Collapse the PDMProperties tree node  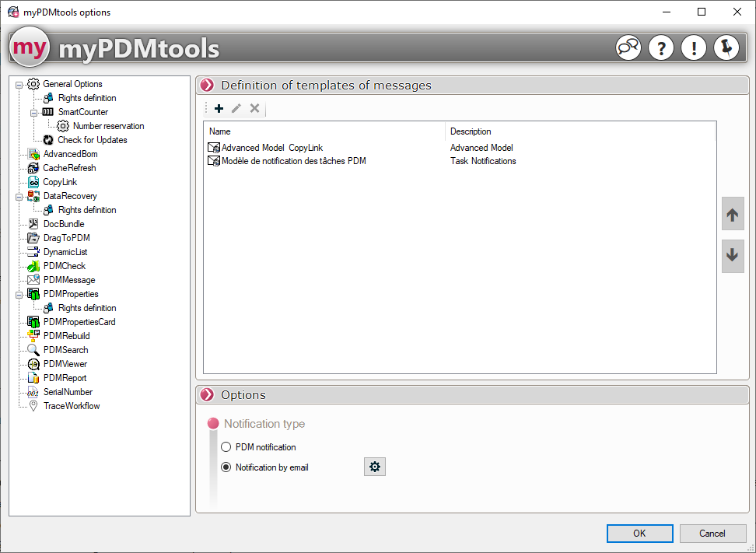point(19,294)
